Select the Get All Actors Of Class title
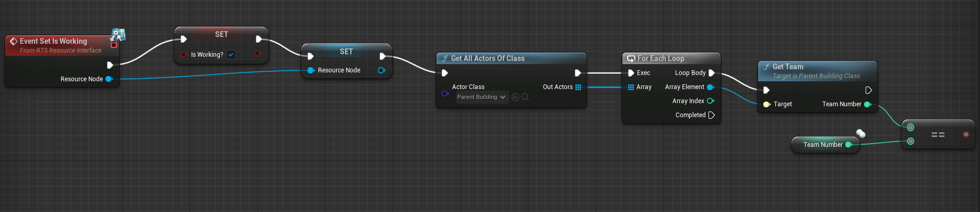Screen dimensions: 980x212 (x=488, y=58)
